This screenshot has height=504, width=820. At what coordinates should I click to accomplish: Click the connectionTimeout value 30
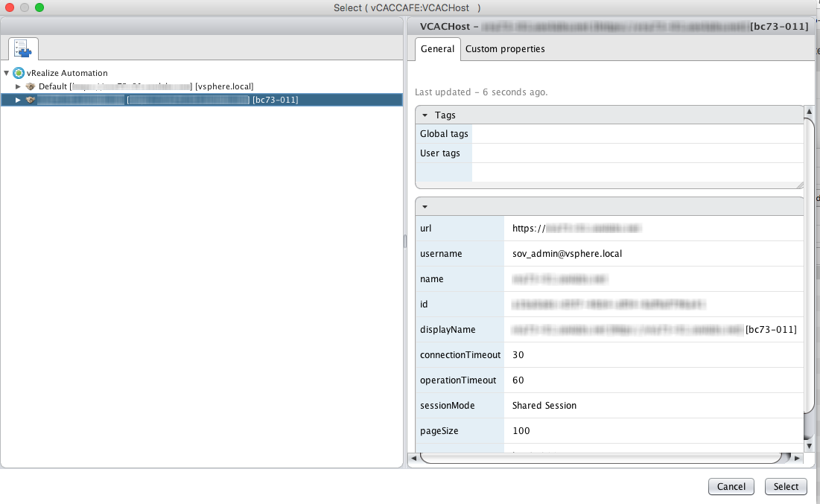[518, 355]
